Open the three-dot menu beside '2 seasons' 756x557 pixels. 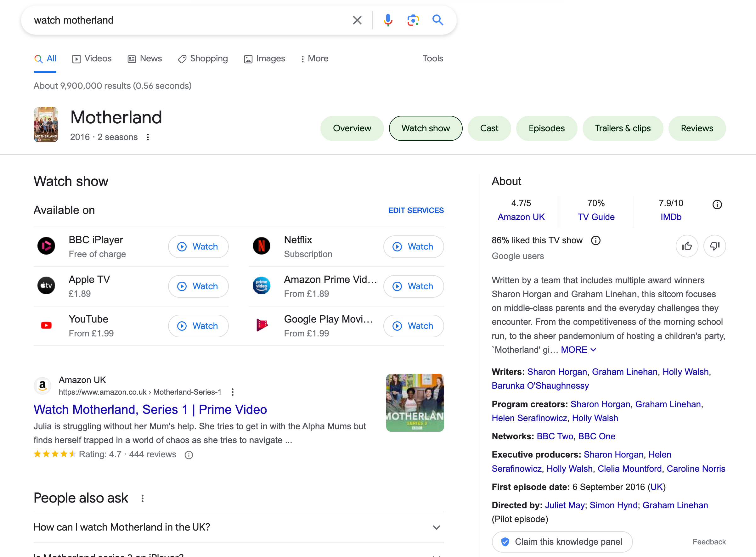pyautogui.click(x=148, y=137)
